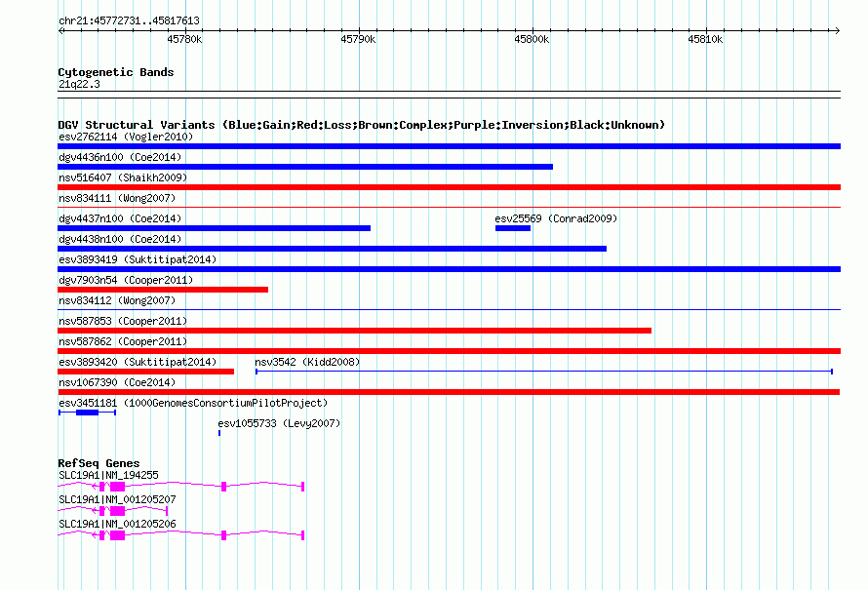Screen dimensions: 868x590
Task: Click the dgv4438n100 (Coe2014) variant bar
Action: [333, 249]
